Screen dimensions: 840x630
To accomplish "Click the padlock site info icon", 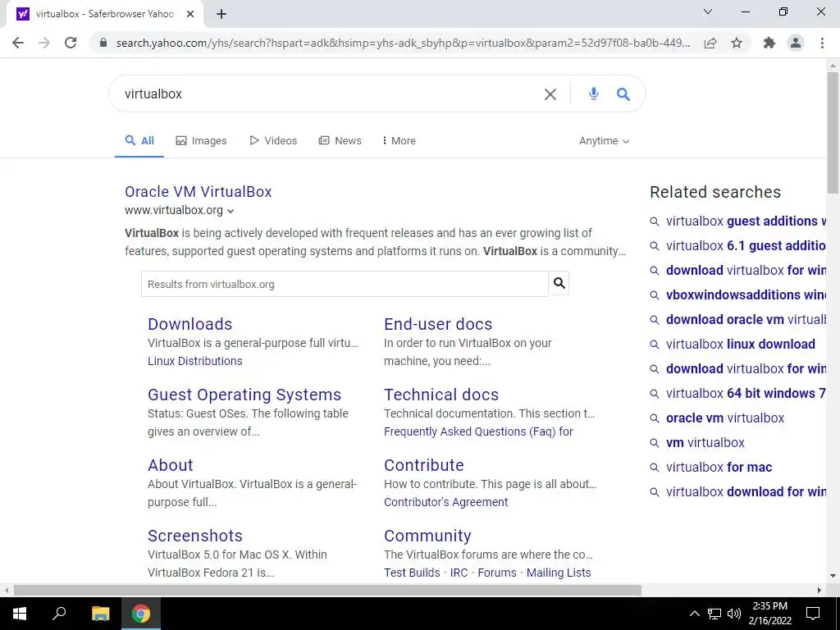I will 103,43.
